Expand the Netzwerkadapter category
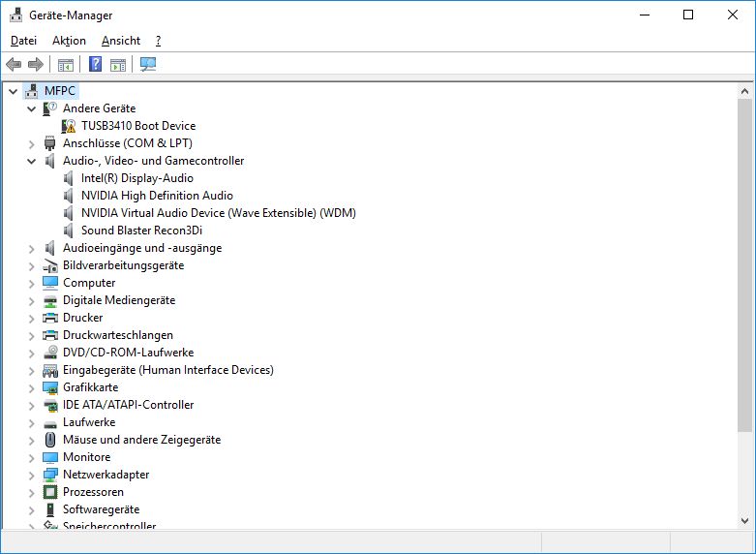Viewport: 756px width, 554px height. coord(31,475)
